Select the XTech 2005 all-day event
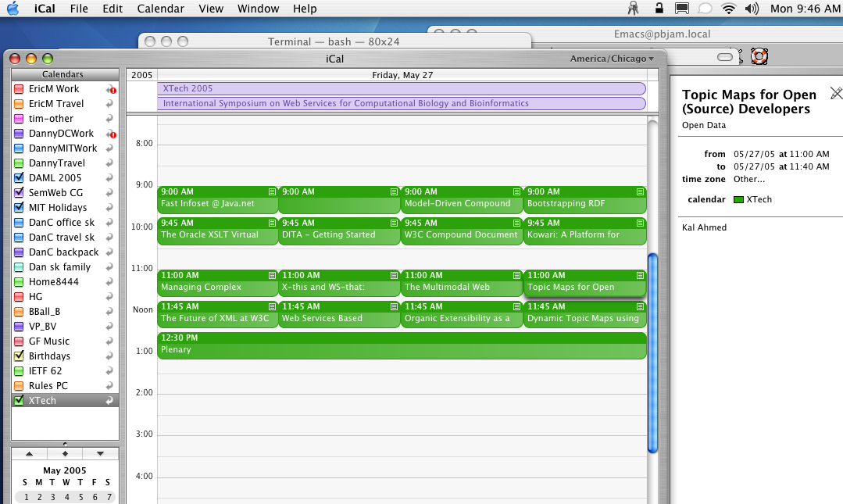843x504 pixels. point(402,89)
